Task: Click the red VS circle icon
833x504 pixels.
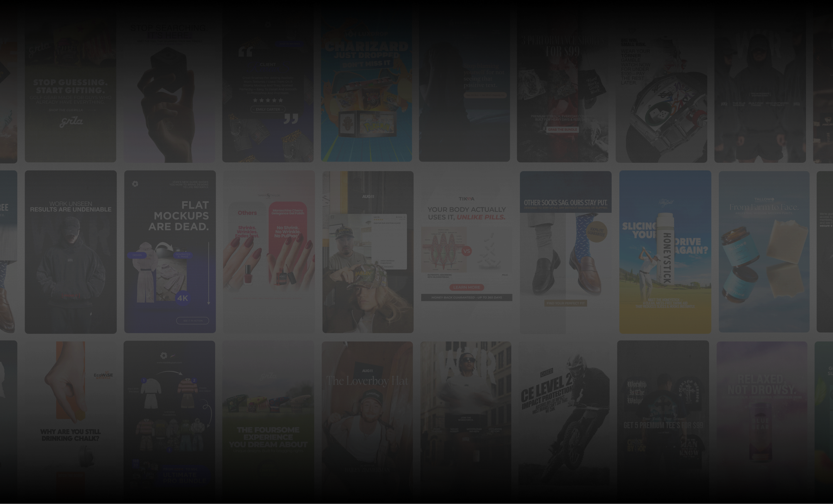Action: point(467,251)
